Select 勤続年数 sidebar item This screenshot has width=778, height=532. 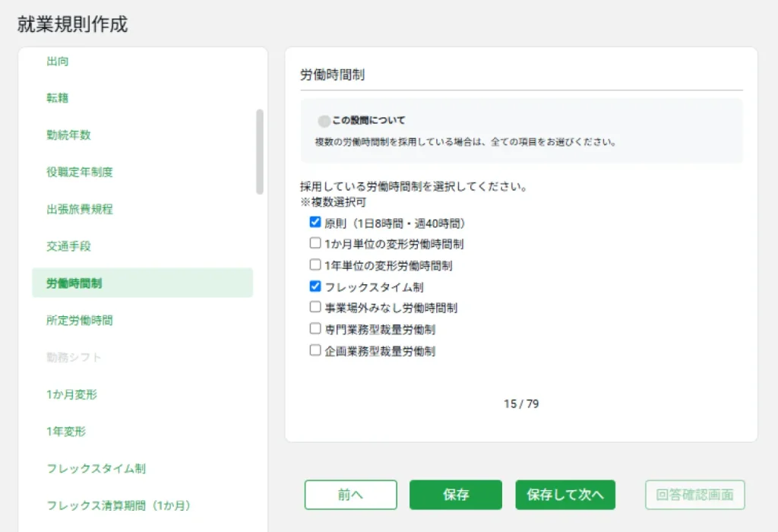(x=68, y=135)
